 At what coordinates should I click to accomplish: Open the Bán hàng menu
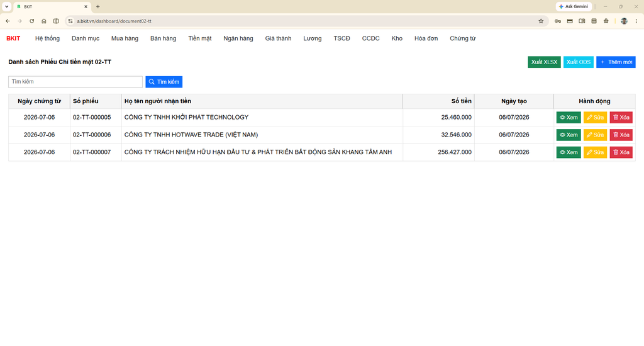tap(163, 38)
